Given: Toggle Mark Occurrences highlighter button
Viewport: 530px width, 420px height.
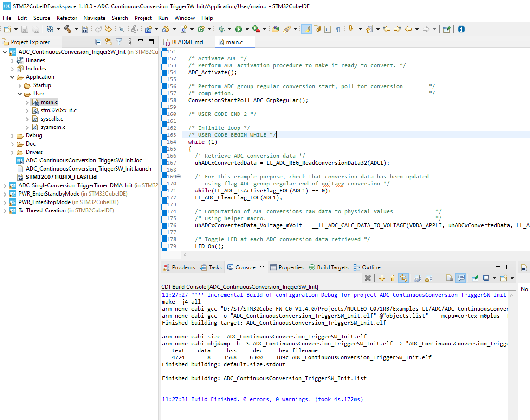Looking at the screenshot, I should click(307, 29).
